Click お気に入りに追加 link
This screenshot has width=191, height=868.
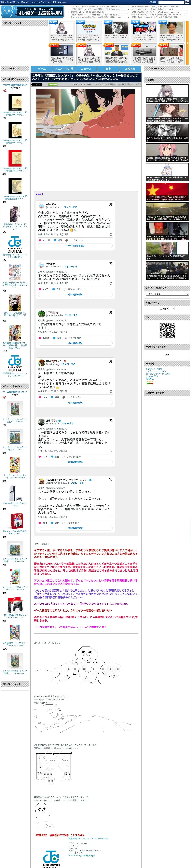pos(154,369)
